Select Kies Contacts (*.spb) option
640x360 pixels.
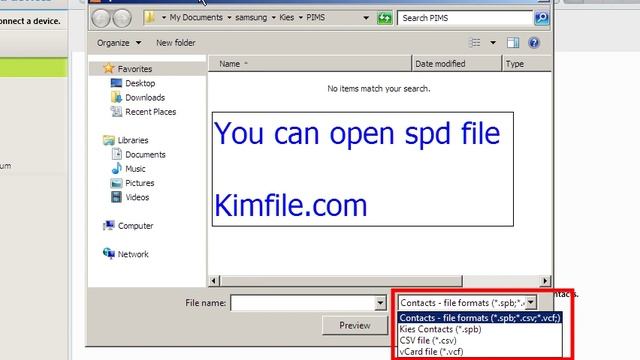[x=480, y=329]
